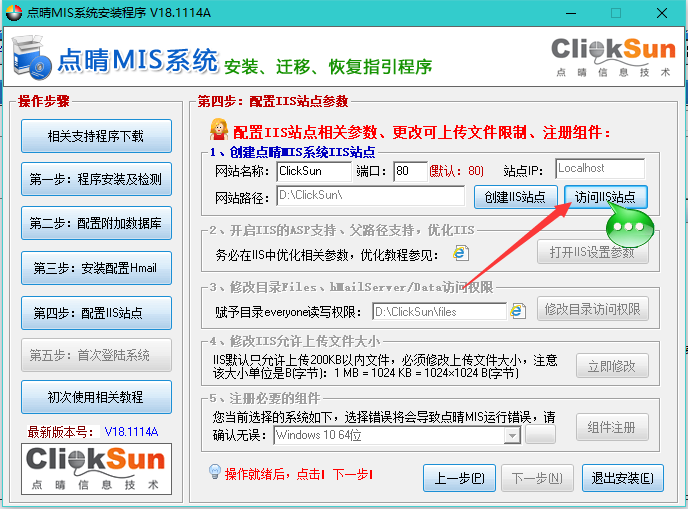This screenshot has height=509, width=688.
Task: Click the IE icon next to the files path
Action: click(x=518, y=310)
